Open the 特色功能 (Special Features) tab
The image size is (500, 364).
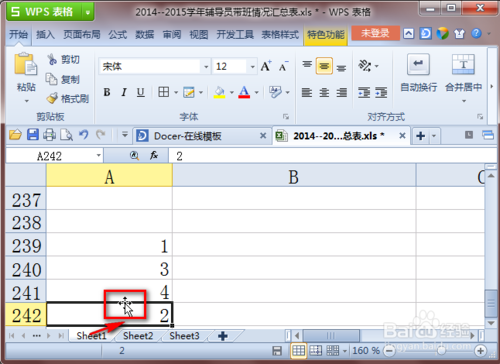[326, 35]
